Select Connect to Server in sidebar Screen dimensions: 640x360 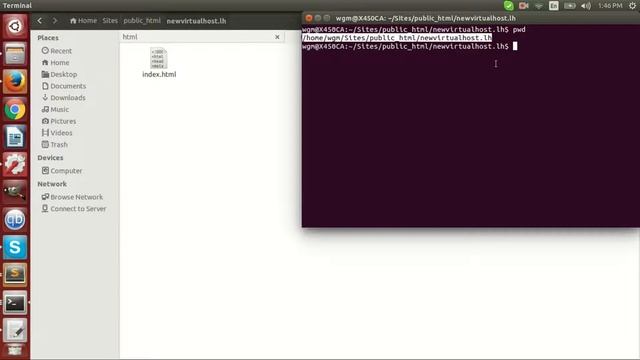click(73, 209)
